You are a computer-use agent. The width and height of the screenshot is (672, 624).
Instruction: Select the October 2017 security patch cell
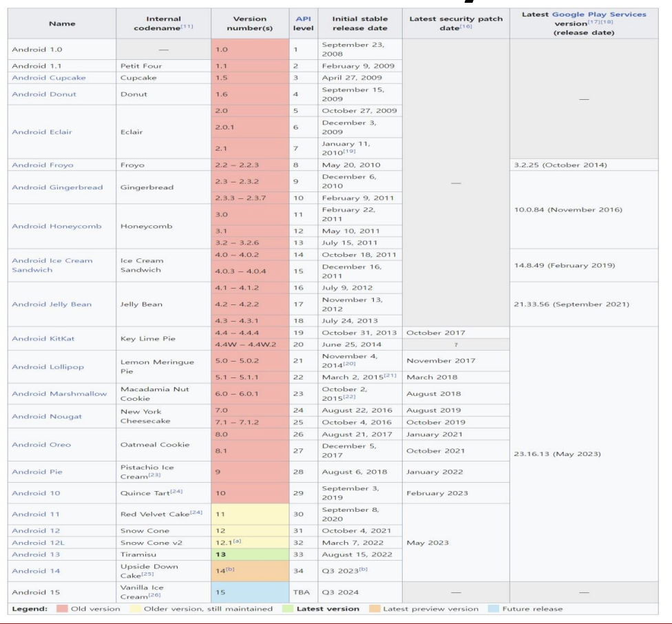point(456,333)
